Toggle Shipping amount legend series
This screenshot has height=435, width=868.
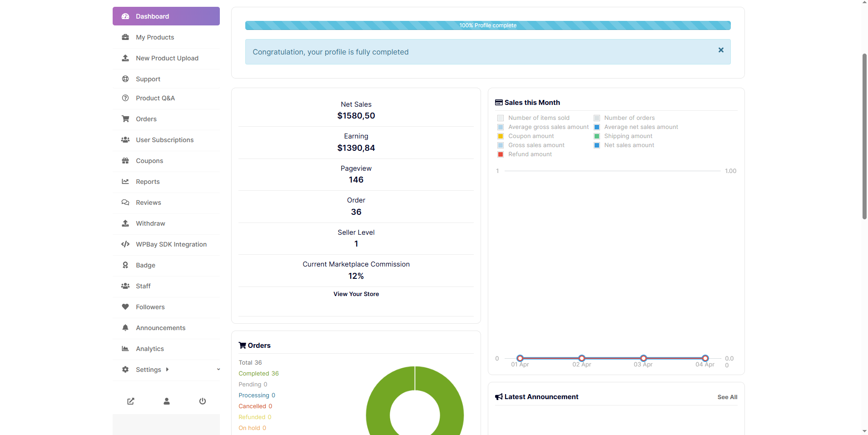point(623,136)
